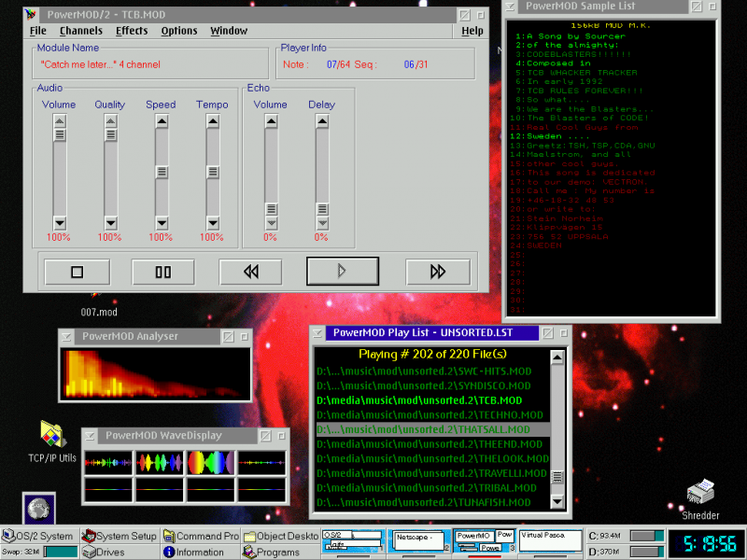
Task: Open PowerMOD Play List system menu icon
Action: click(x=317, y=333)
